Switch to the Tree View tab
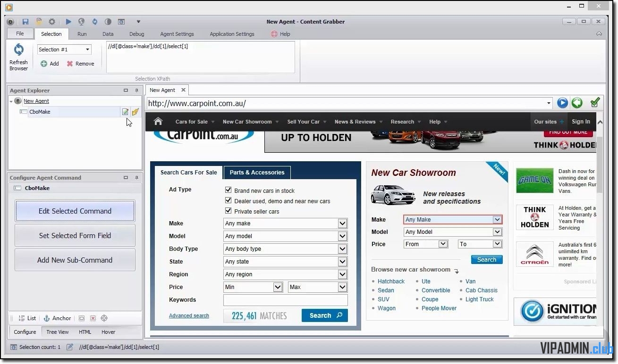 (58, 332)
